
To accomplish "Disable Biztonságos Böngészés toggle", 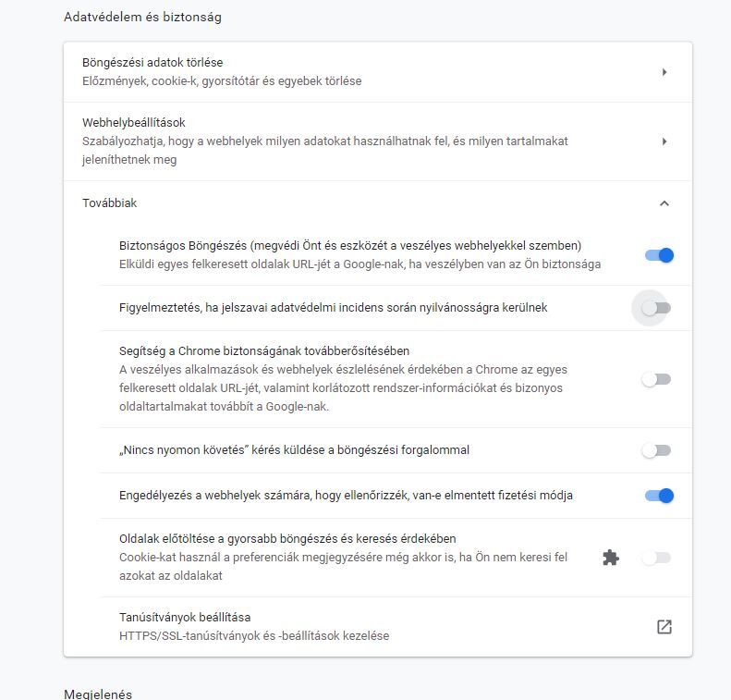I will tap(658, 255).
